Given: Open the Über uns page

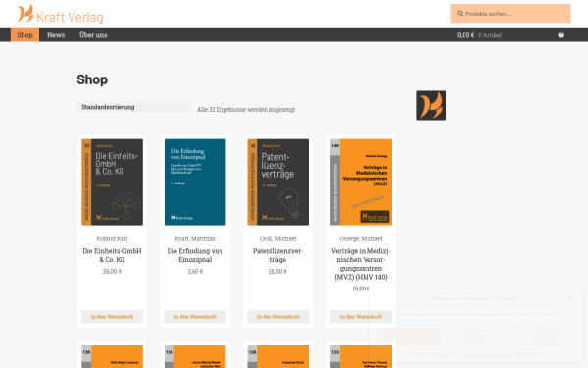Looking at the screenshot, I should pyautogui.click(x=93, y=35).
